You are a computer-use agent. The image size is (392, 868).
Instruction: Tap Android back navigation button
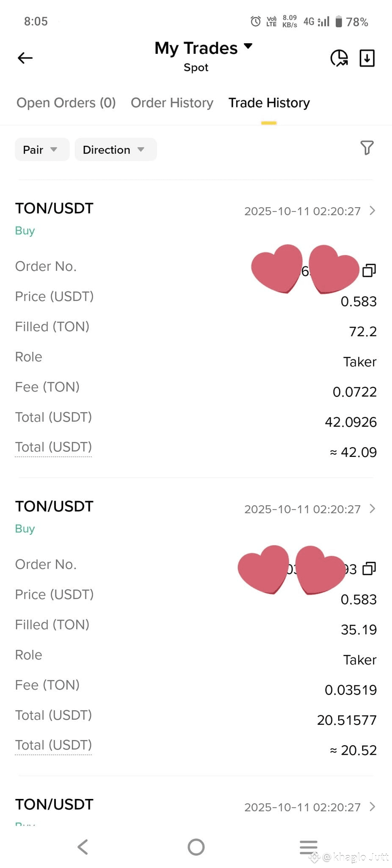click(83, 847)
